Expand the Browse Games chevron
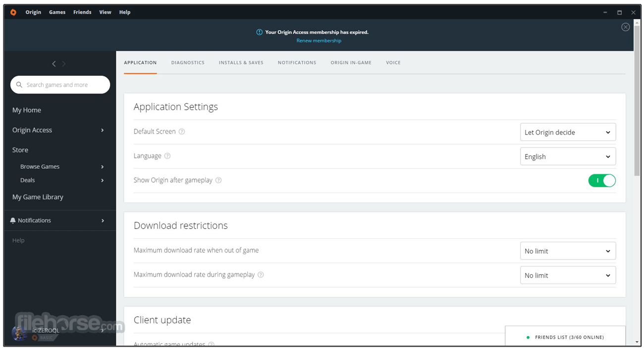Image resolution: width=644 pixels, height=348 pixels. 103,167
